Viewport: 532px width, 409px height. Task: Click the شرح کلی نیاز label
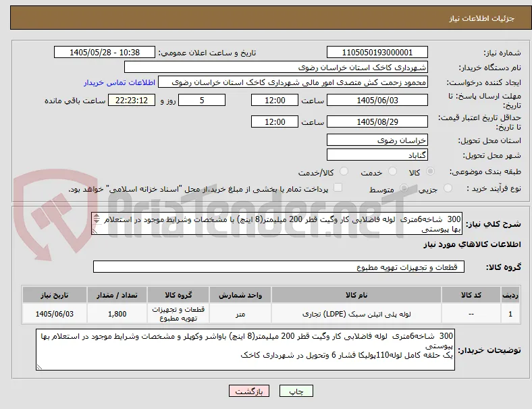pos(494,224)
